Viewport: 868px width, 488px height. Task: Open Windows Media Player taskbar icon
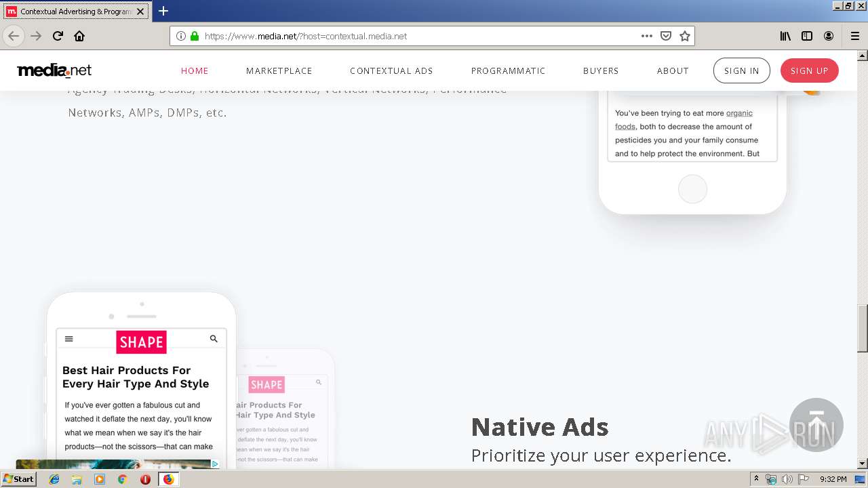point(100,479)
